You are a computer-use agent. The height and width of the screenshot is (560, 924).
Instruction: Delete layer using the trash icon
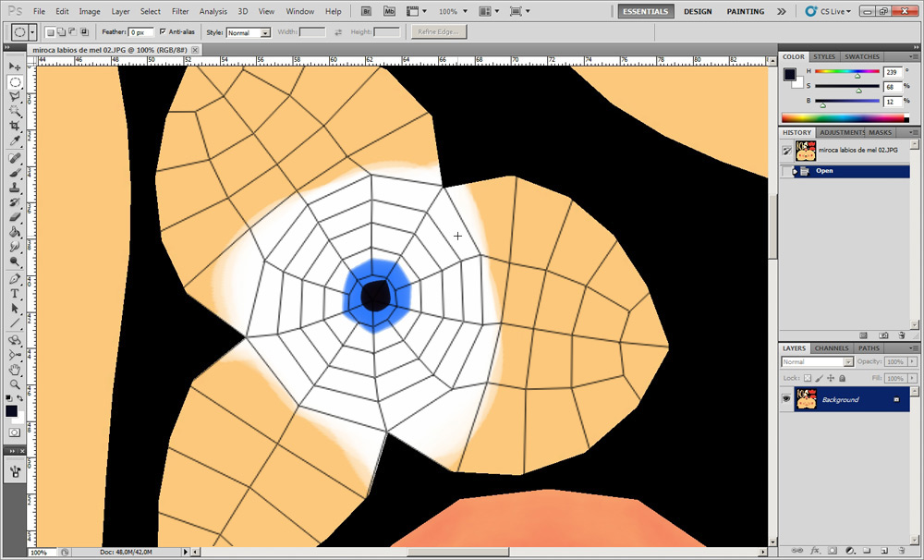[x=903, y=550]
